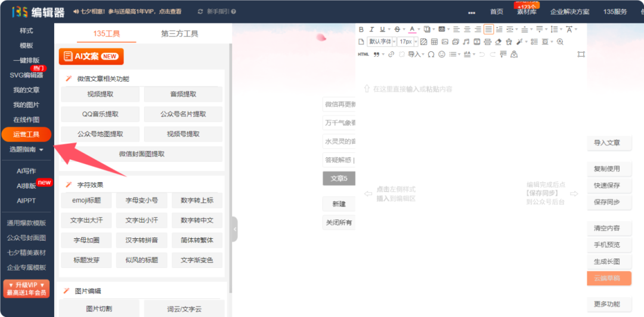This screenshot has height=317, width=644.
Task: Apply italic formatting
Action: [371, 29]
